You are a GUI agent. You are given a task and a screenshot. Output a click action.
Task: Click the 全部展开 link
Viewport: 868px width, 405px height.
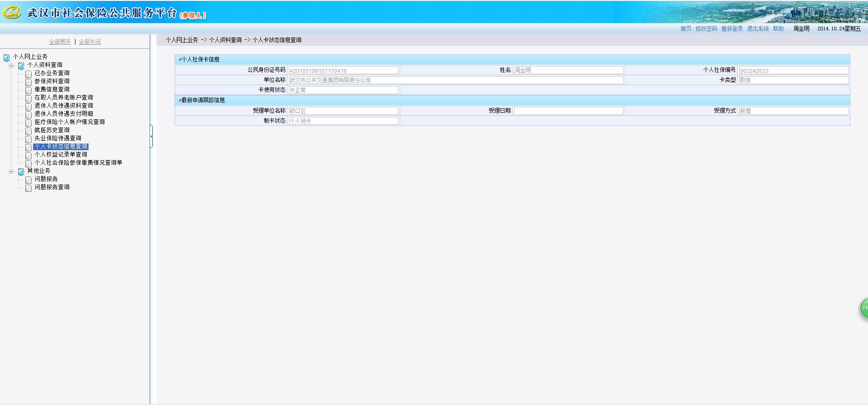coord(60,42)
